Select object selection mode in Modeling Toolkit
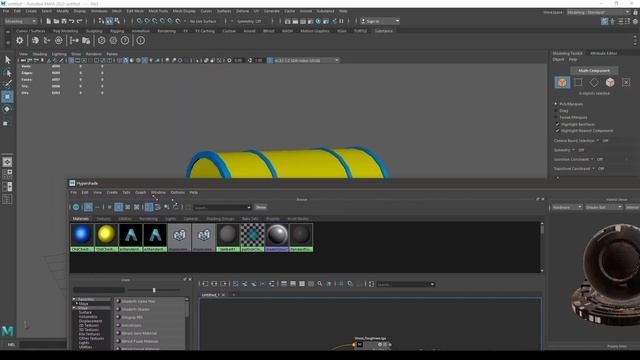Screen dimensions: 640x360 [x=562, y=82]
